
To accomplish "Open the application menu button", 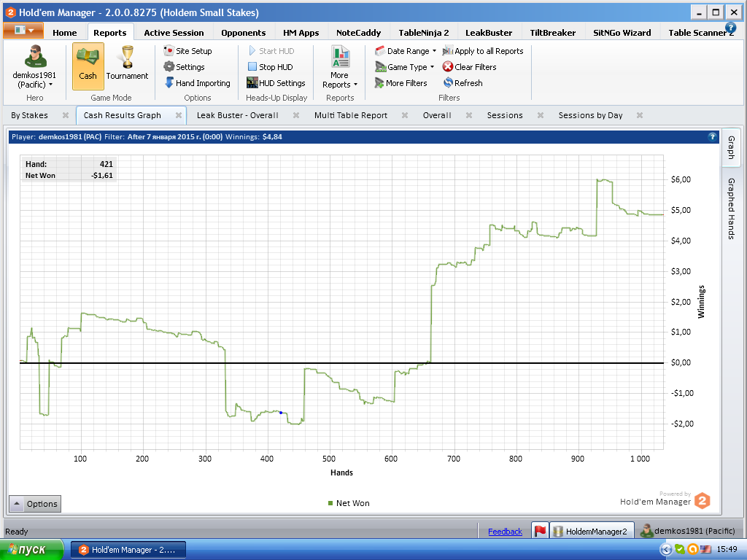I will click(x=24, y=31).
